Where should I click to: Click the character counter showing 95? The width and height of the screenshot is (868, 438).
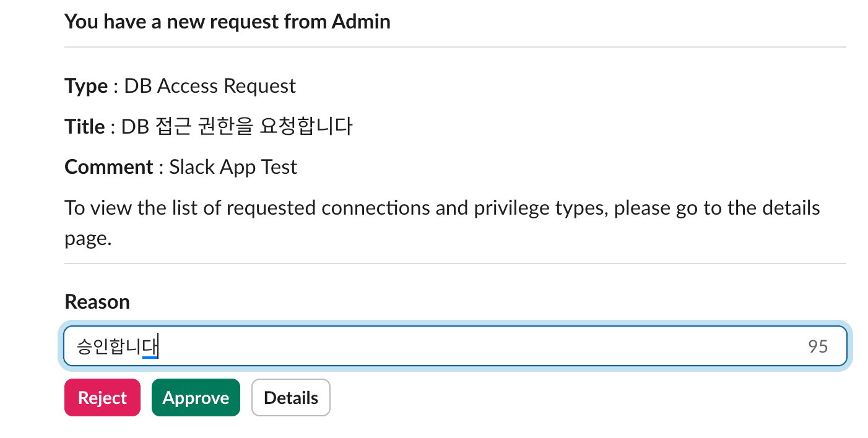818,346
